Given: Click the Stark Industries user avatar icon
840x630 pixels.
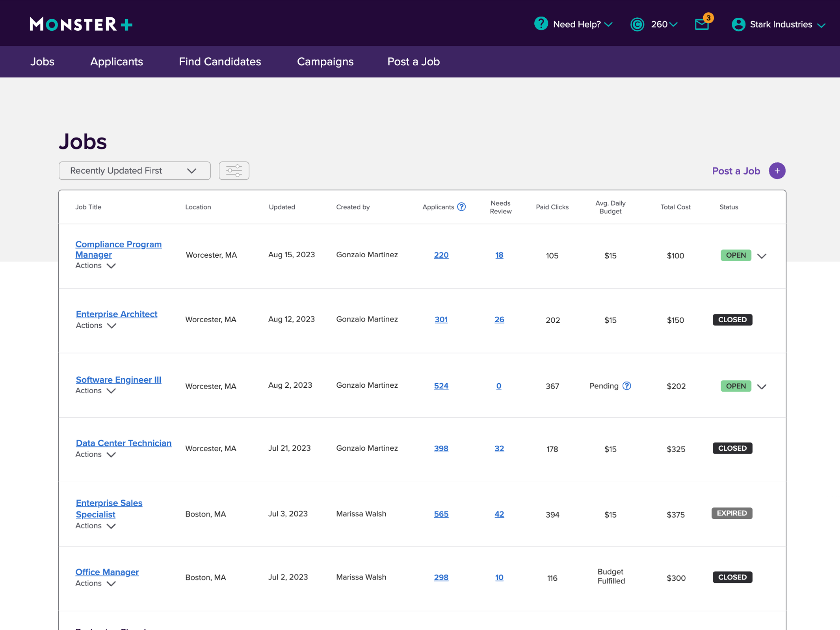Looking at the screenshot, I should pos(738,24).
